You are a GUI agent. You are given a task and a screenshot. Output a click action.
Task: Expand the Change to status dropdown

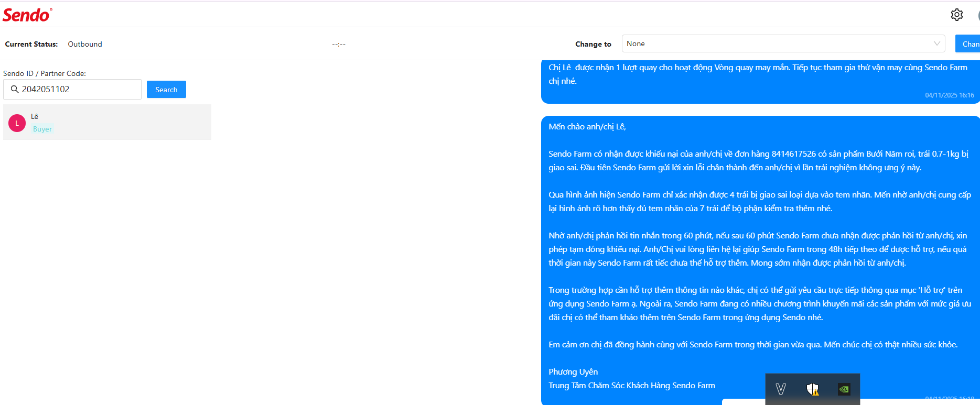(783, 43)
